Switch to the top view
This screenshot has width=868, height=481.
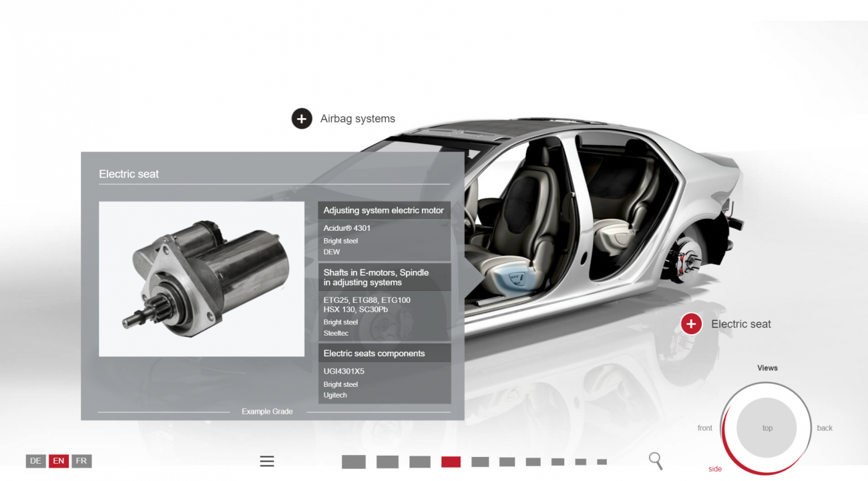pos(767,428)
